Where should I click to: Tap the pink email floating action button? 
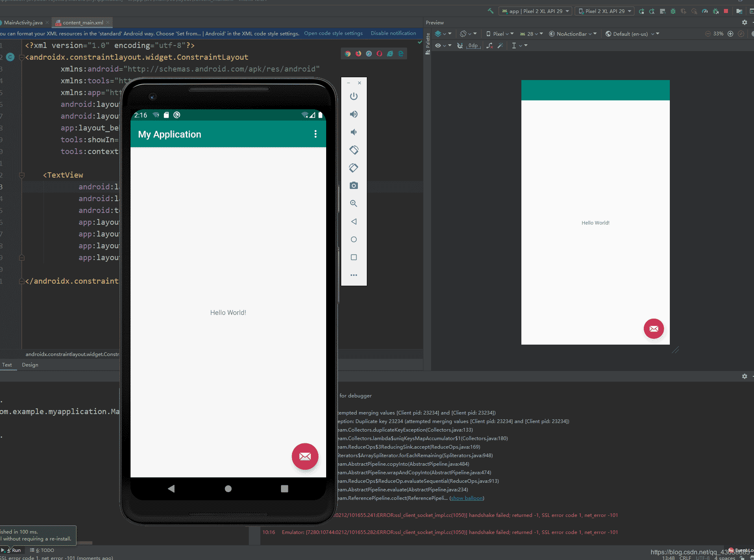point(305,456)
